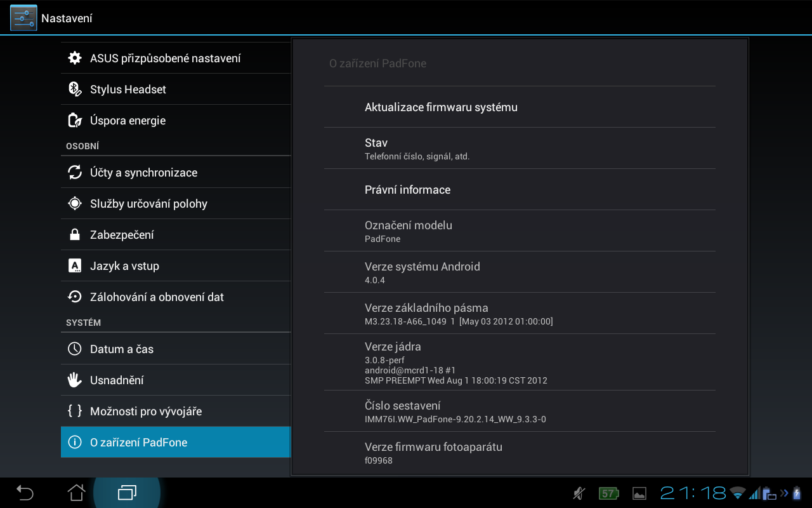
Task: Tap the Settings app icon in header
Action: (x=23, y=18)
